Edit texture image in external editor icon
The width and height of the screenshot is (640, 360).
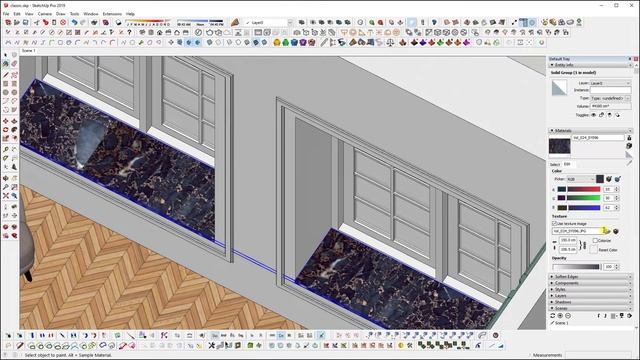coord(616,231)
